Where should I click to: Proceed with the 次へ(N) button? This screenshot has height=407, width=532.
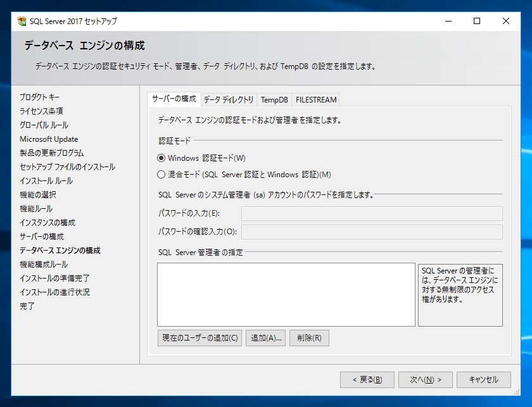coord(426,380)
